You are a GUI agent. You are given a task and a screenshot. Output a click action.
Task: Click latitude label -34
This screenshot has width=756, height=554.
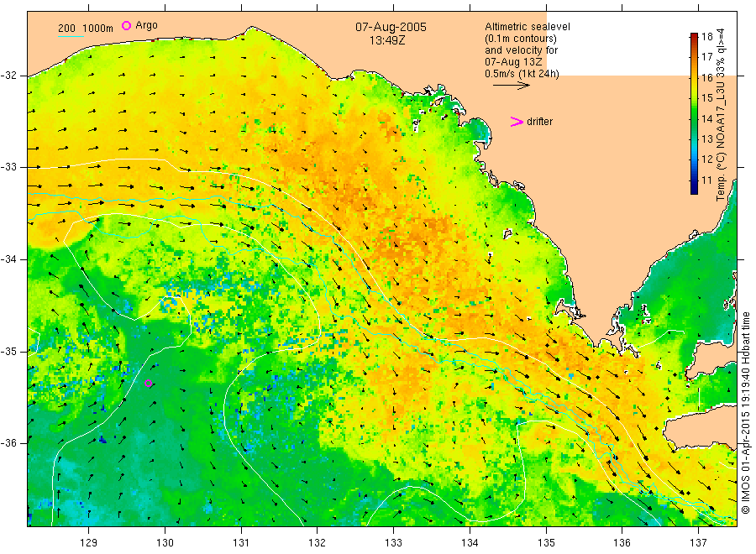point(8,259)
